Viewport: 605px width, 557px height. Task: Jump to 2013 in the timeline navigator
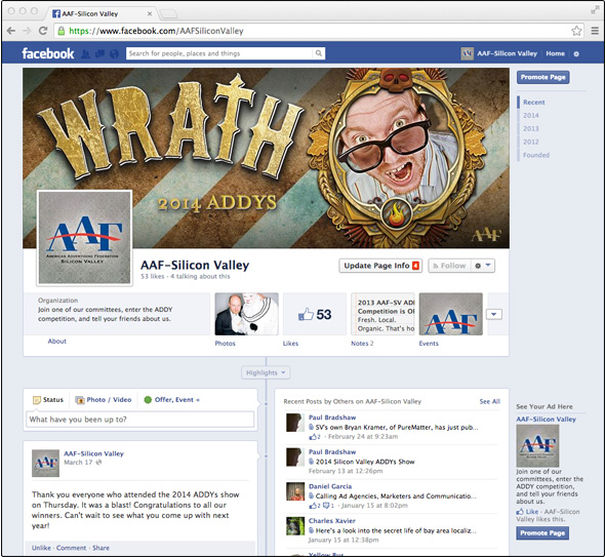[x=530, y=128]
